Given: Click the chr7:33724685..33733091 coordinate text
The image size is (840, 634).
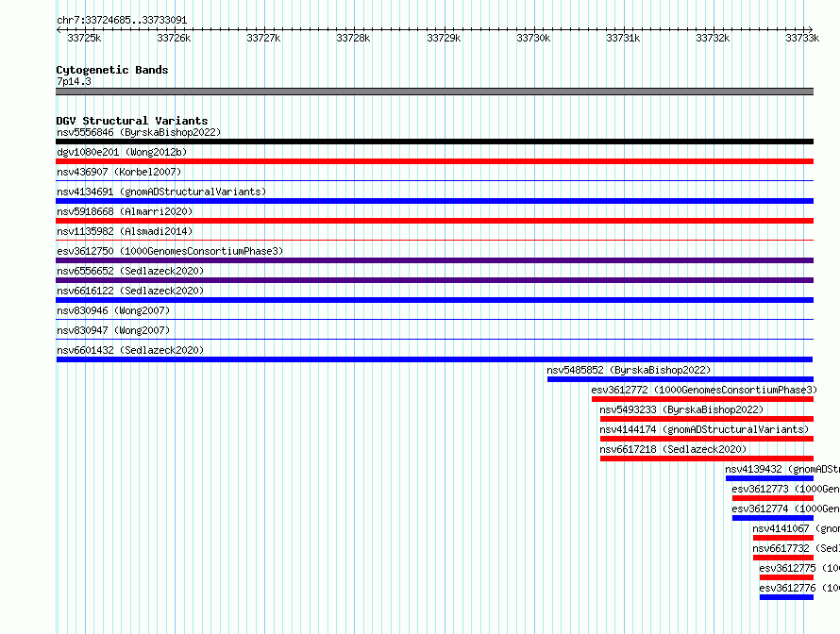Looking at the screenshot, I should (122, 21).
